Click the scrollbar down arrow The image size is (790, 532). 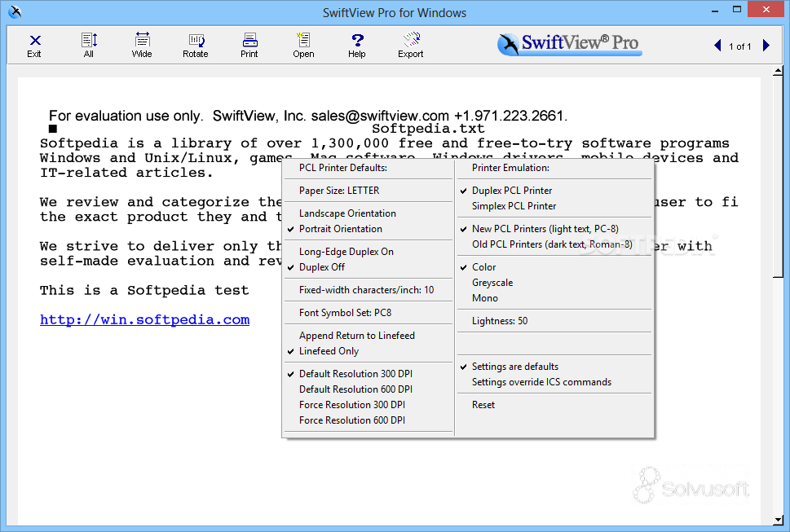(779, 520)
